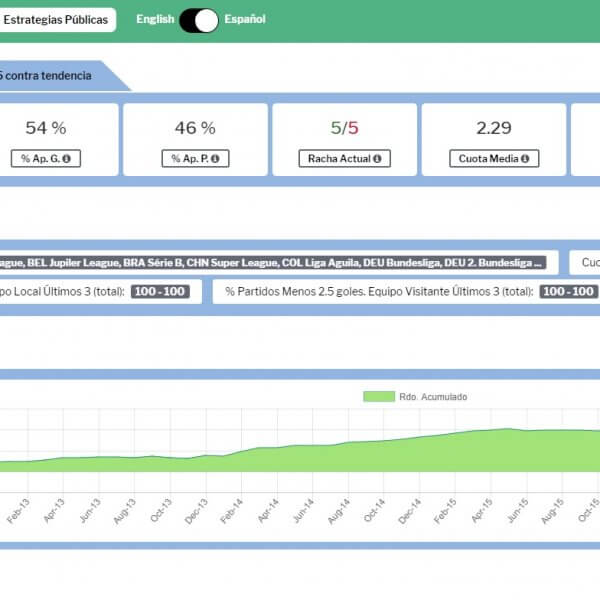Click the % Ap. G. label button
Screen dimensions: 600x600
pyautogui.click(x=46, y=158)
